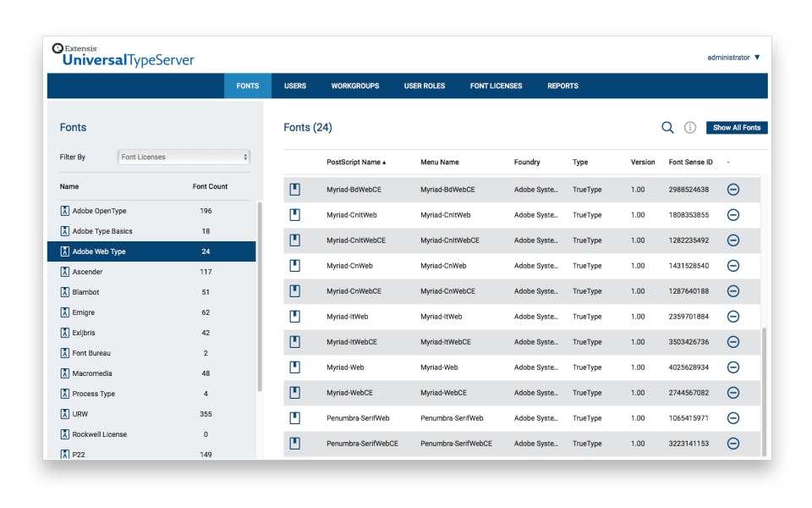The image size is (812, 508).
Task: Open the administrator account menu
Action: (733, 58)
